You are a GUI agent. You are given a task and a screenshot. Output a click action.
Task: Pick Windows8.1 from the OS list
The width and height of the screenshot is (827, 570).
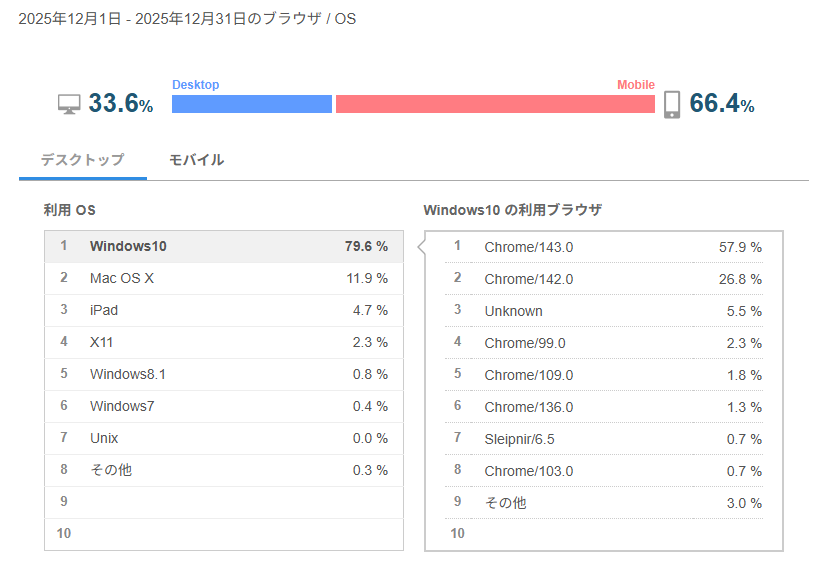[x=223, y=374]
